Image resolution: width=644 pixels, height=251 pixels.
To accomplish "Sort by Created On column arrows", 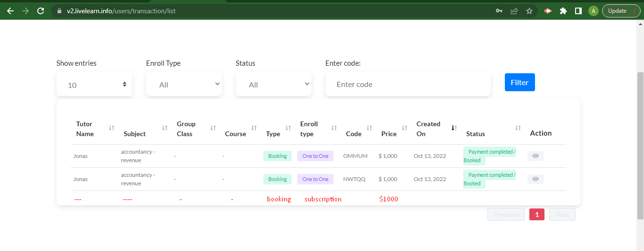I will coord(454,128).
